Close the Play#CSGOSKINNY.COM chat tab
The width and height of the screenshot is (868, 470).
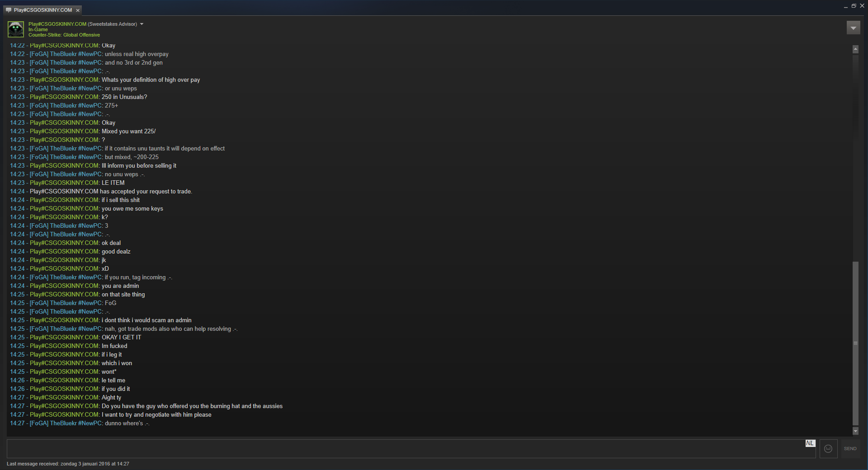pyautogui.click(x=78, y=10)
